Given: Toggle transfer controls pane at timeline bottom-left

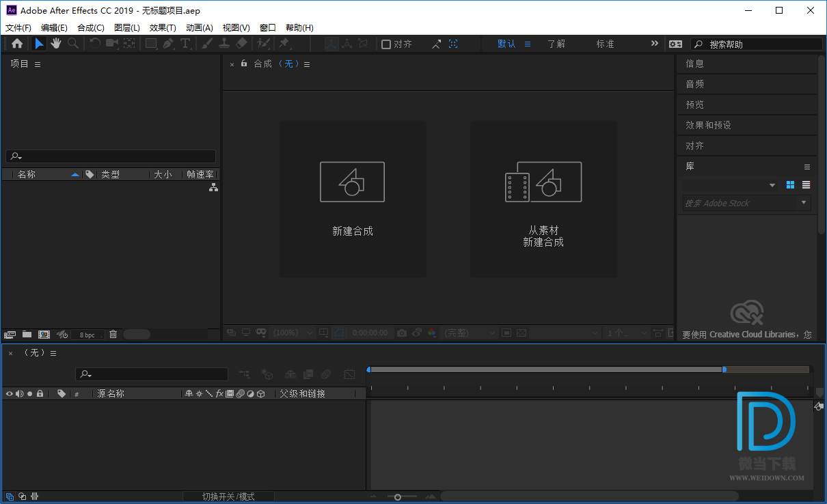Looking at the screenshot, I should tap(22, 496).
